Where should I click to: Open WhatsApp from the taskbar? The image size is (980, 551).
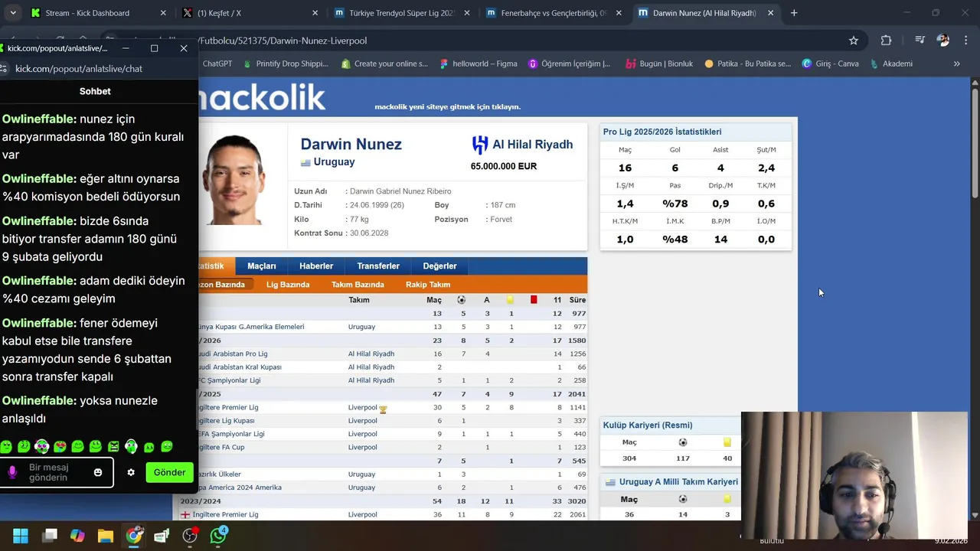click(x=218, y=536)
